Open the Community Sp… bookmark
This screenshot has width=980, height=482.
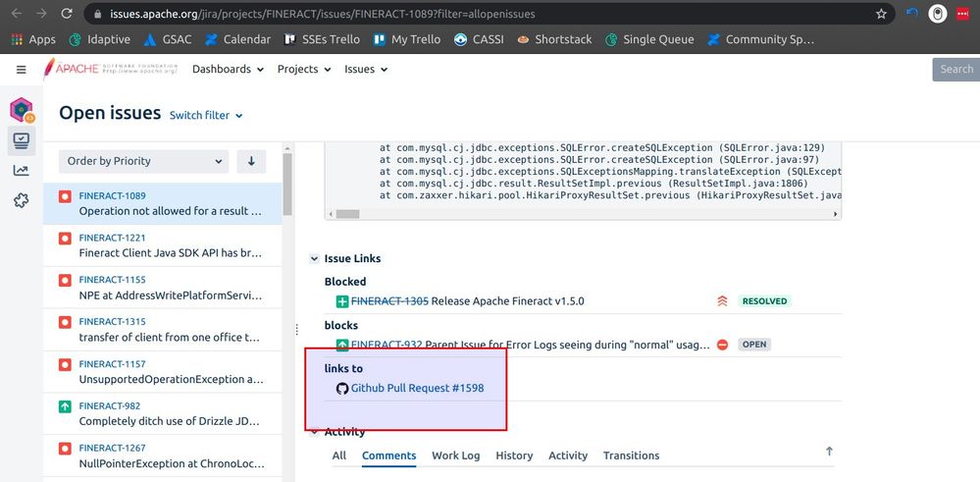coord(760,39)
